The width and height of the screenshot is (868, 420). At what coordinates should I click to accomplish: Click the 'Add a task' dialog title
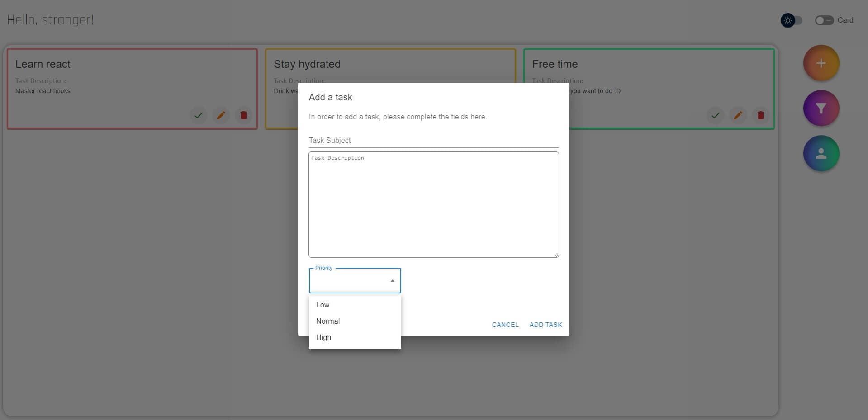pyautogui.click(x=330, y=97)
